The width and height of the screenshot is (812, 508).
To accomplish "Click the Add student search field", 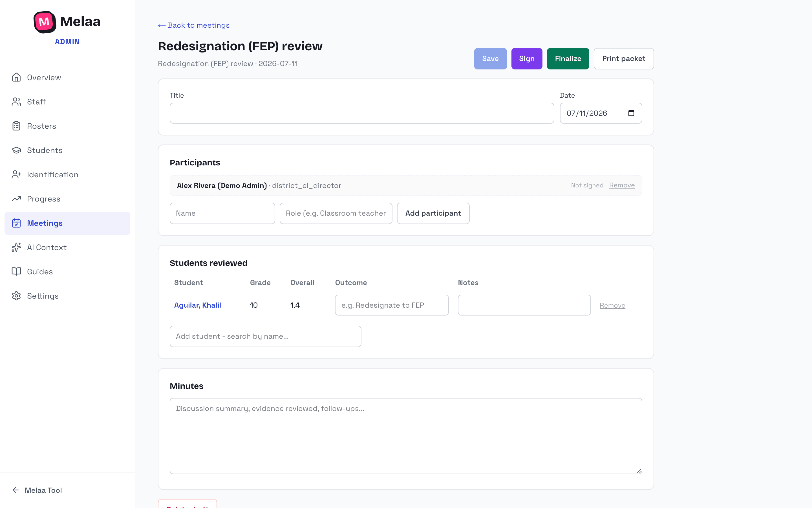I will (x=265, y=336).
